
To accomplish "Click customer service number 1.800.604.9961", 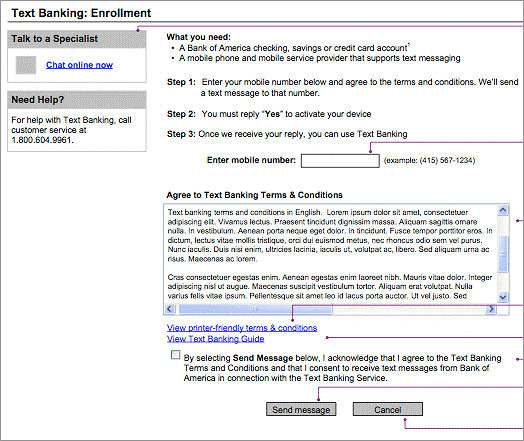I will point(41,140).
